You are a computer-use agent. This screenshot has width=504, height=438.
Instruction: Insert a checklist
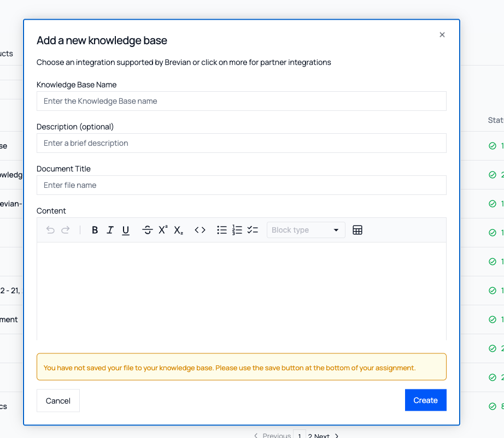click(253, 230)
